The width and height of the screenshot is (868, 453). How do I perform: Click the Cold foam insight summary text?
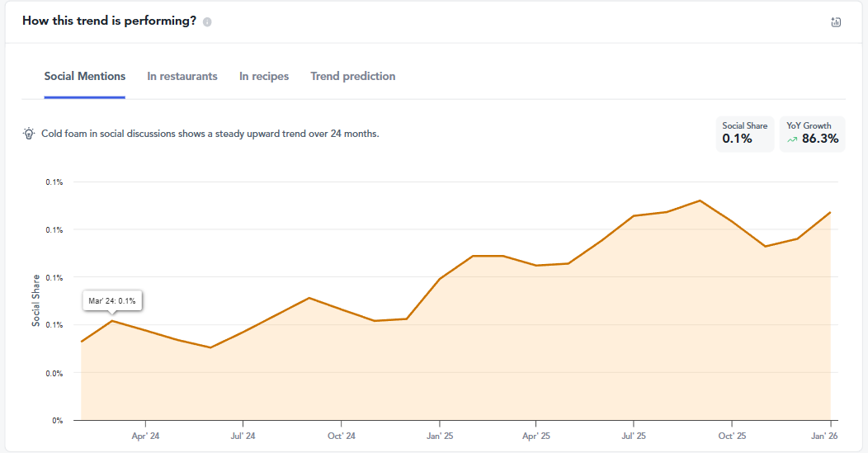(x=210, y=134)
